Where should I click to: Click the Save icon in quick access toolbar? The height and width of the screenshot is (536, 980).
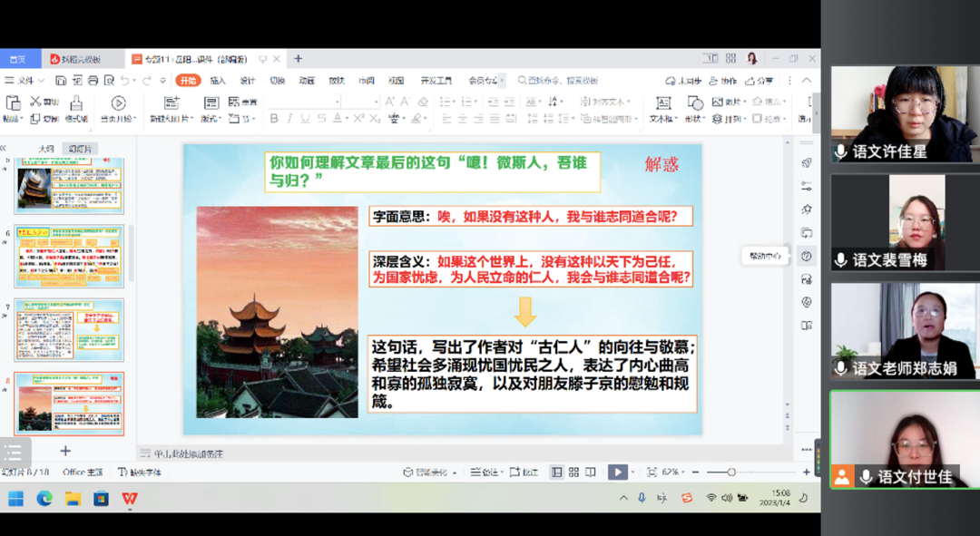click(61, 80)
